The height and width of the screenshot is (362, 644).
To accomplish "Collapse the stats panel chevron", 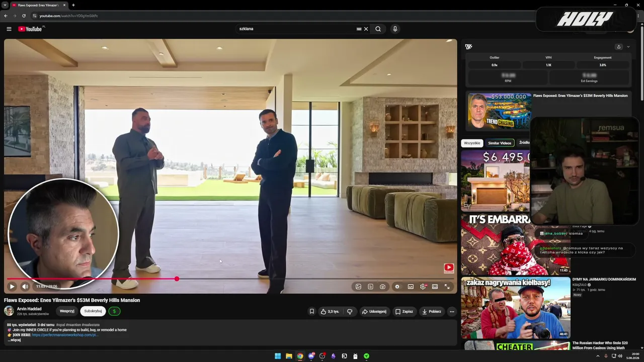I will pos(628,47).
